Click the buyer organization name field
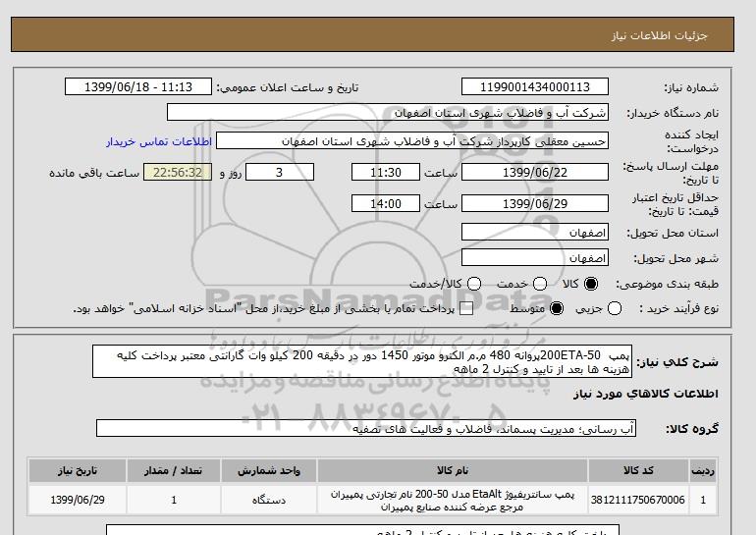 (x=388, y=112)
